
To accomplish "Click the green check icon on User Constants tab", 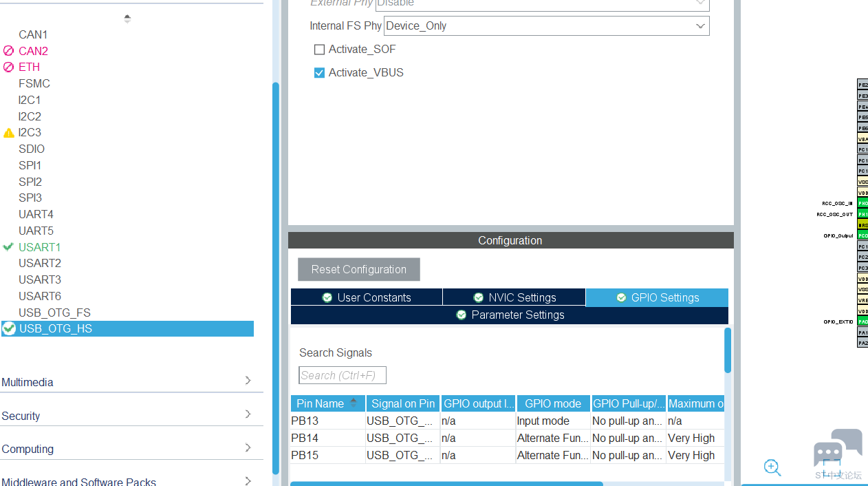I will pos(327,297).
